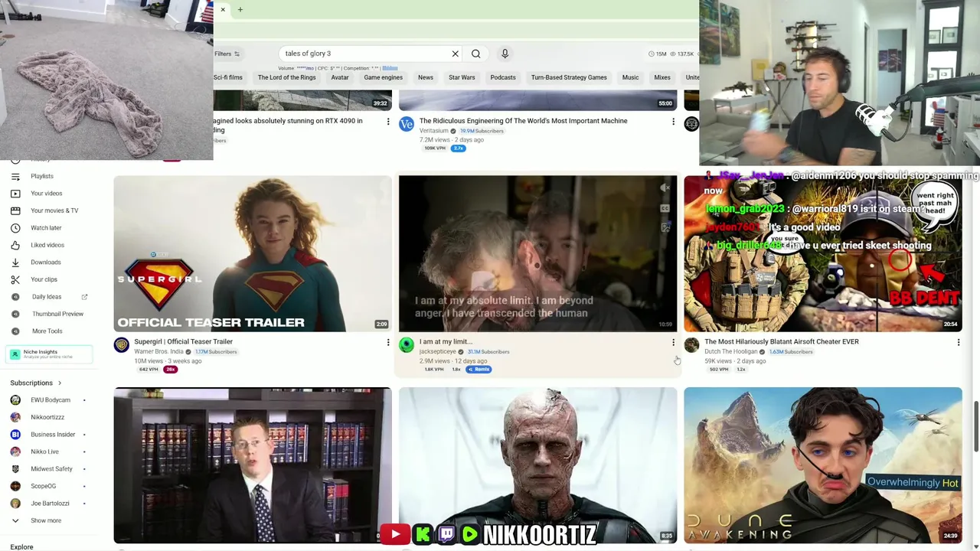Select the Sci-fi films chip
This screenshot has height=551, width=980.
pyautogui.click(x=228, y=77)
